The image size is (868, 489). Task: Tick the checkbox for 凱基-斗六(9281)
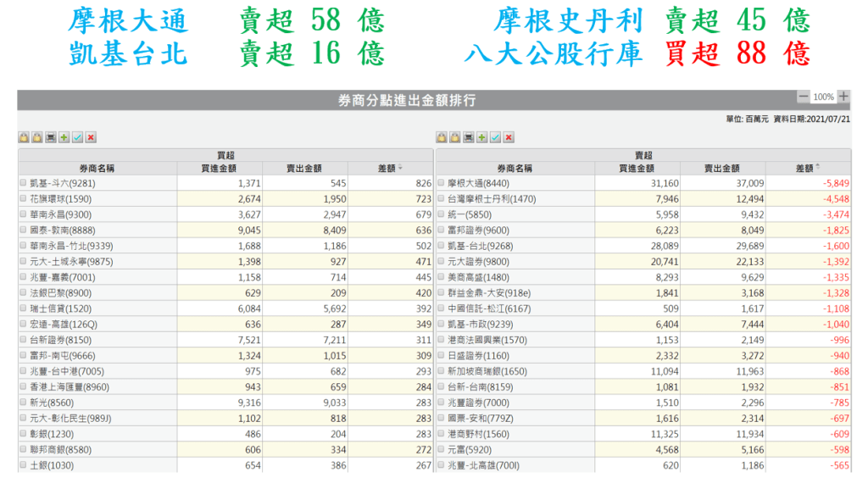23,182
